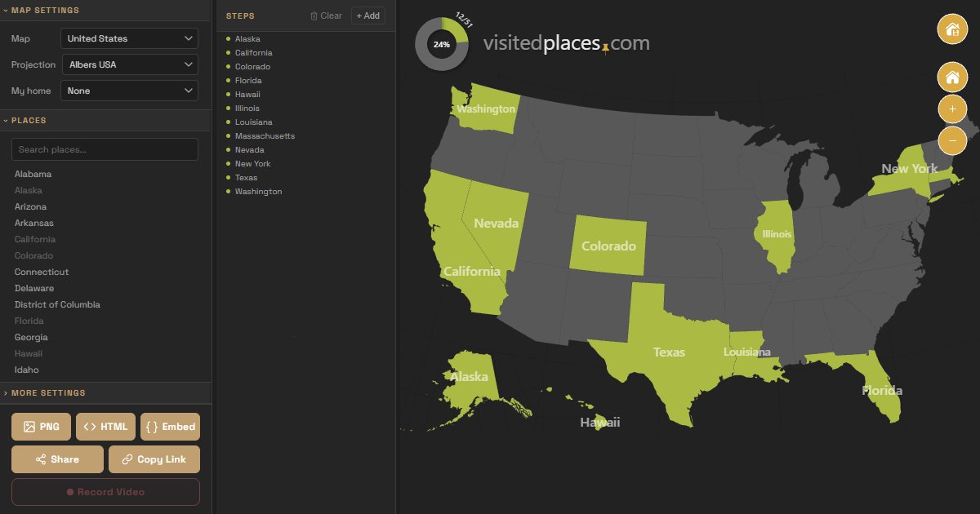
Task: Click the Hawaii step in Steps panel
Action: [247, 95]
